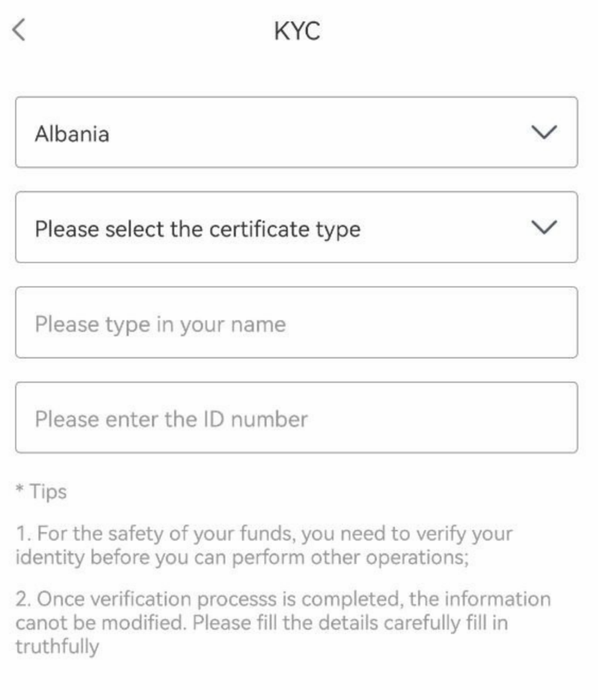Tap the certificate type placeholder text
The image size is (598, 700).
pyautogui.click(x=198, y=230)
